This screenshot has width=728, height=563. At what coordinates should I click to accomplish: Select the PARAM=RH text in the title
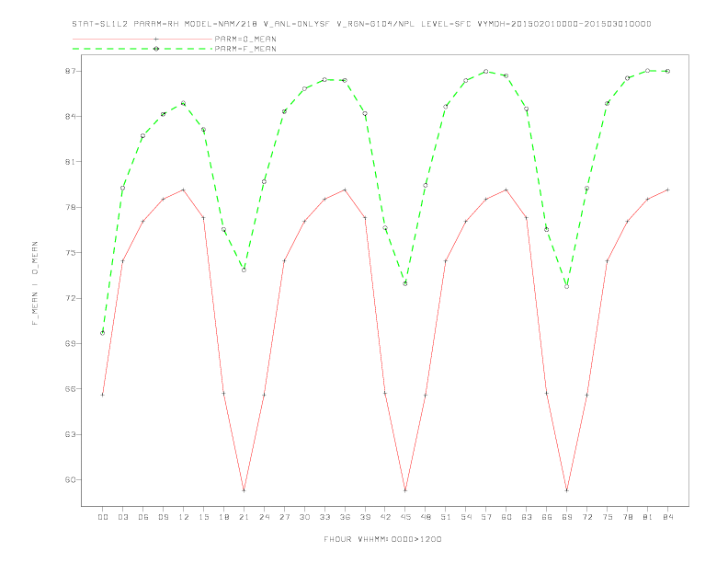tap(156, 24)
